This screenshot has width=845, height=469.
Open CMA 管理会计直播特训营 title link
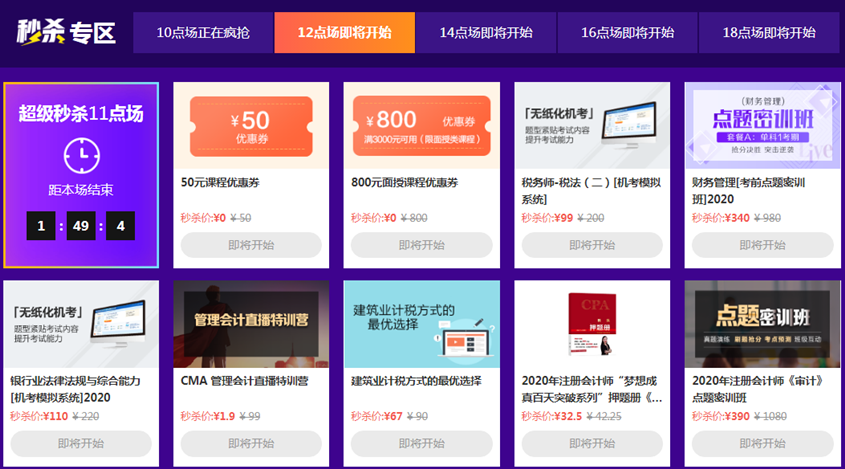pyautogui.click(x=245, y=381)
